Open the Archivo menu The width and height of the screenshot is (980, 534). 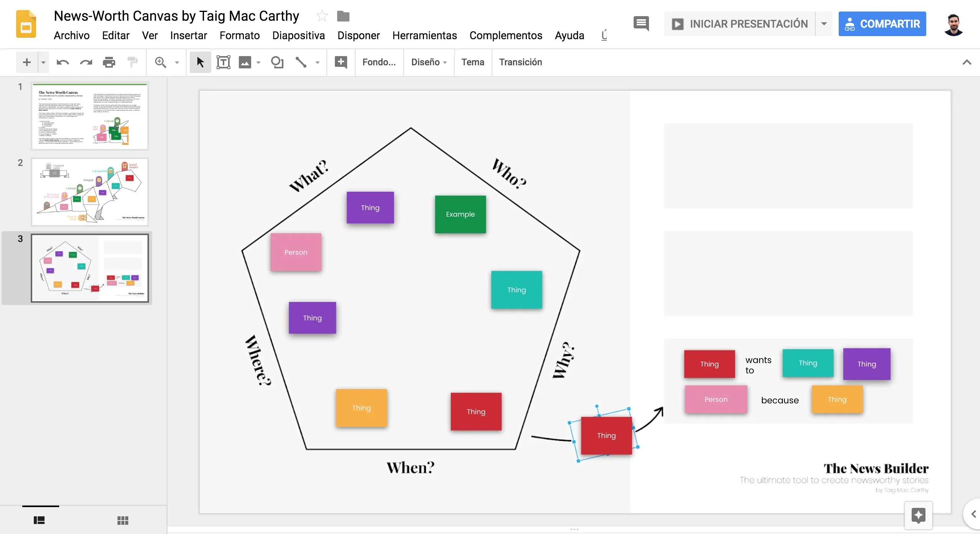[71, 35]
